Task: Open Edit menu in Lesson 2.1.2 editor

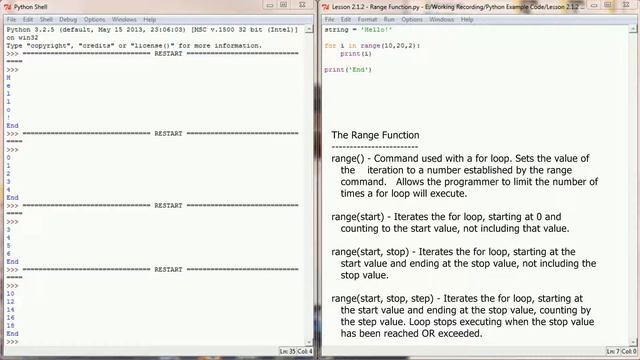Action: (x=346, y=20)
